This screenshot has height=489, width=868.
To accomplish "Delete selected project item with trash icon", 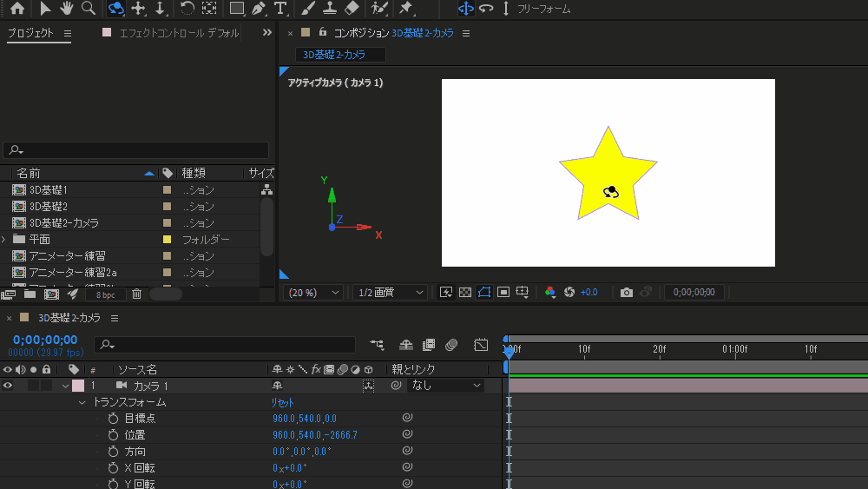I will tap(137, 294).
